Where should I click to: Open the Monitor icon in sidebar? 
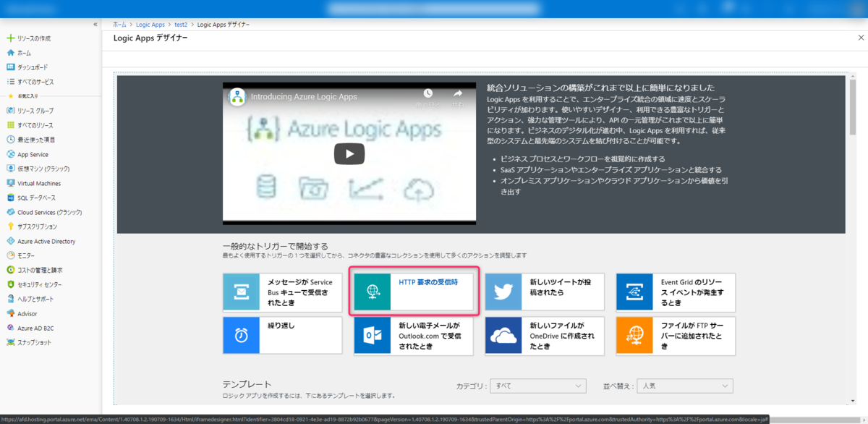tap(10, 255)
